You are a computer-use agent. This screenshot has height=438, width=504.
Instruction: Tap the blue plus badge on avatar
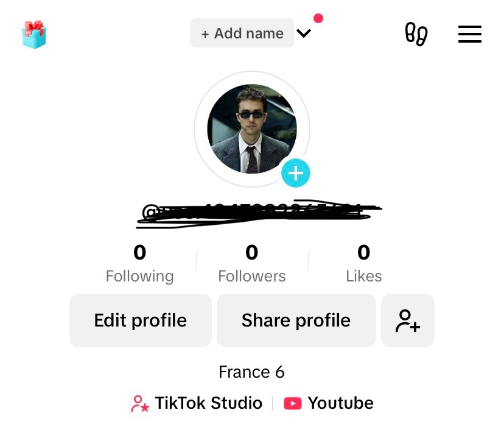tap(296, 173)
